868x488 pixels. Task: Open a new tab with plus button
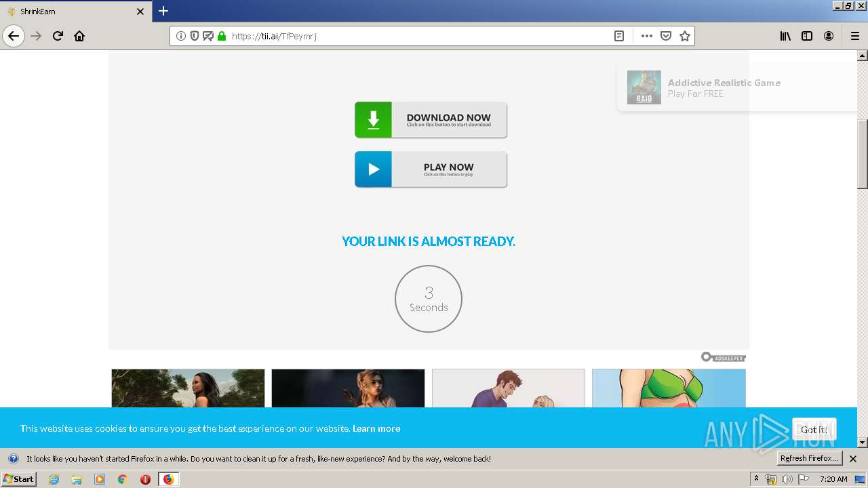tap(163, 11)
